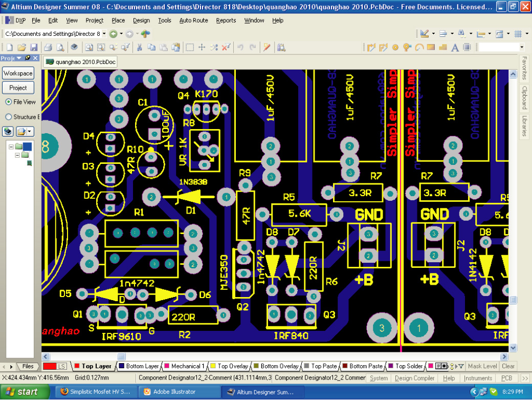This screenshot has width=532, height=400.
Task: Open the Reports menu
Action: [226, 20]
